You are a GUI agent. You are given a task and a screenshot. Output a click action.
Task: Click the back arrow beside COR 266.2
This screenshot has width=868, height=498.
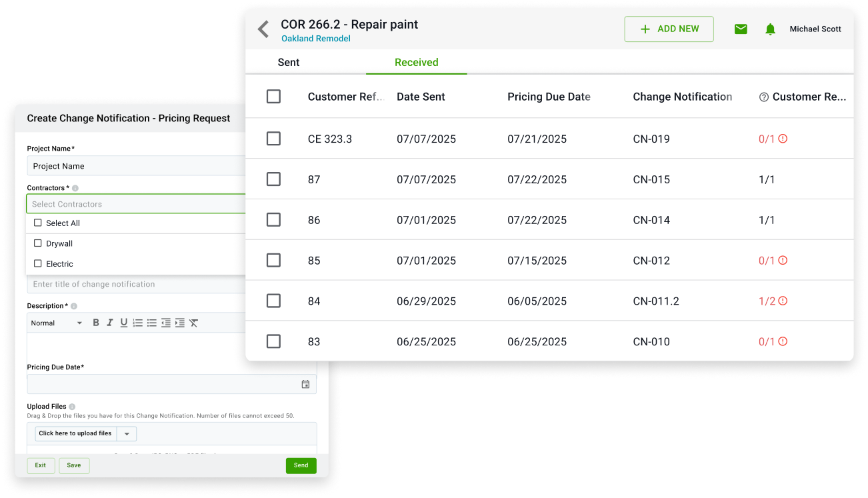tap(263, 29)
